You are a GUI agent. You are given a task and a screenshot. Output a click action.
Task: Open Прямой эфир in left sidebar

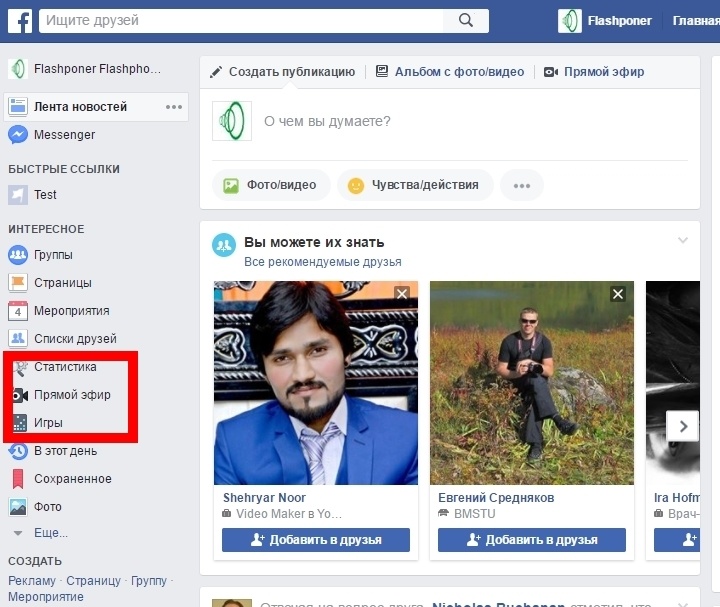pyautogui.click(x=72, y=395)
